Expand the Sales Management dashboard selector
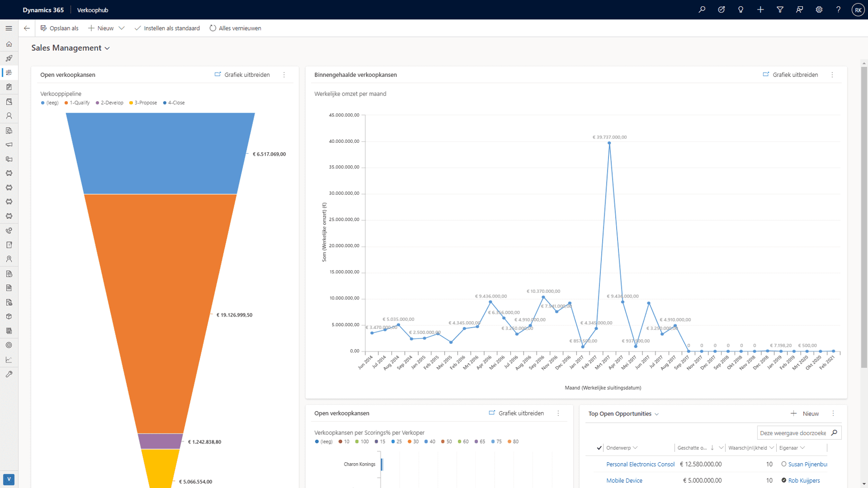The image size is (868, 488). point(107,48)
